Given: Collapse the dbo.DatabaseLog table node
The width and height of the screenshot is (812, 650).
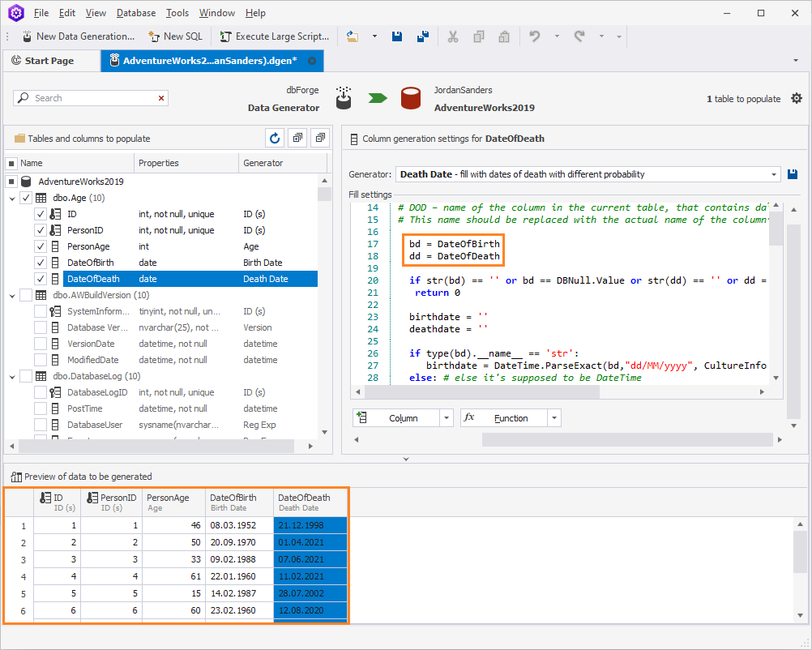Looking at the screenshot, I should click(x=12, y=377).
